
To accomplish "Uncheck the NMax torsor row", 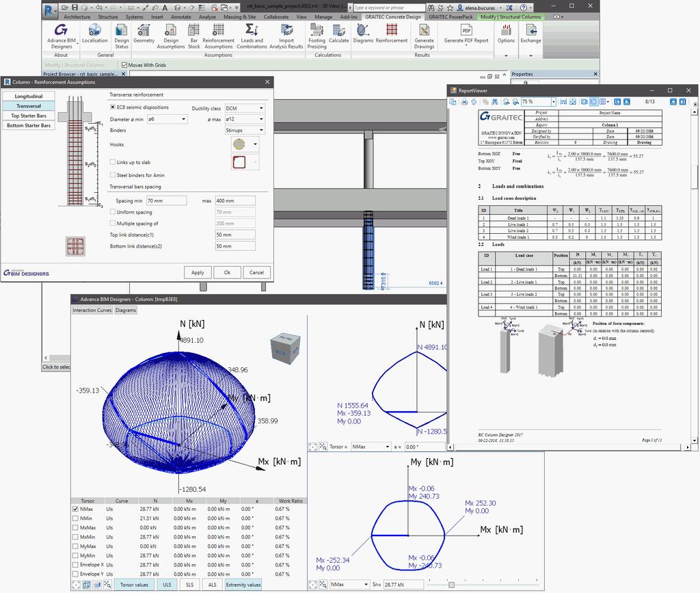I will [x=75, y=509].
